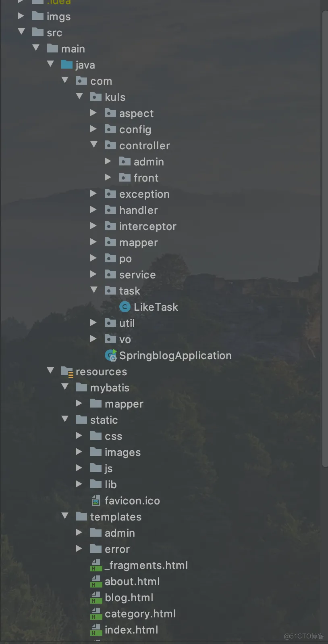Click the controller package icon

click(110, 146)
